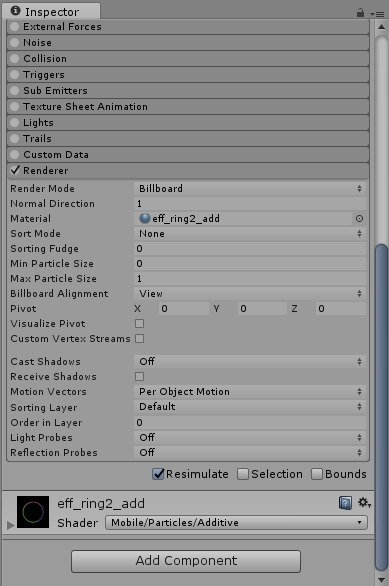Click the Render Mode label
This screenshot has height=586, width=389.
pyautogui.click(x=42, y=188)
